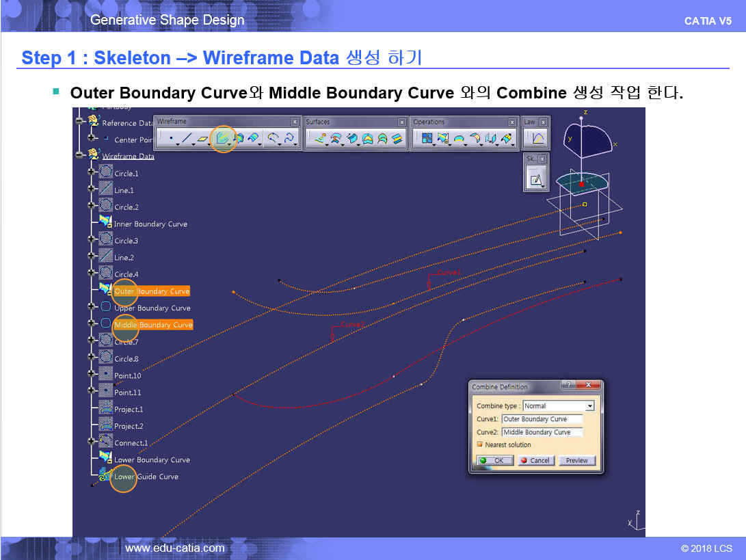Toggle the Nearest solution checkbox
Viewport: 746px width, 560px height.
click(x=480, y=445)
